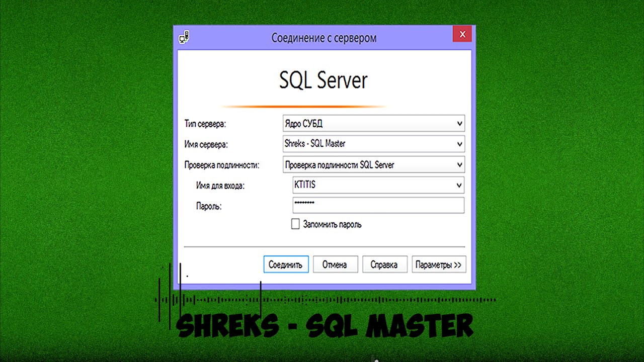Click the Запомнить пароль label text

coord(332,224)
